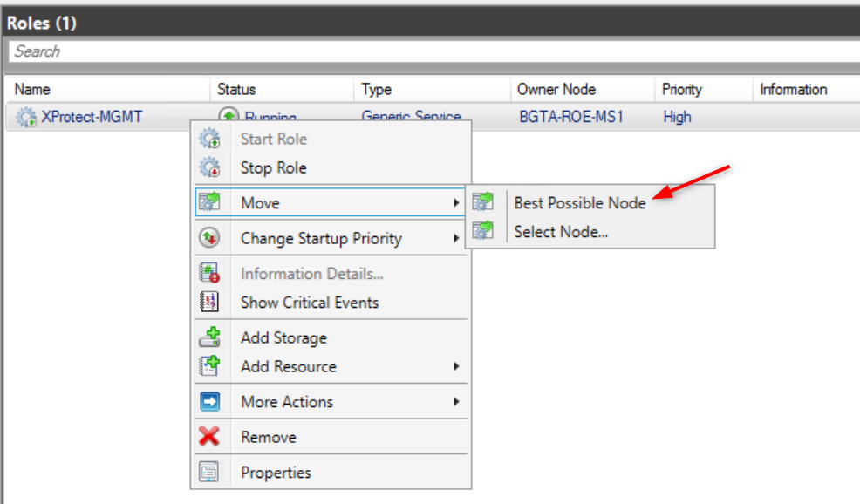
Task: Click the Stop Role icon
Action: [209, 168]
